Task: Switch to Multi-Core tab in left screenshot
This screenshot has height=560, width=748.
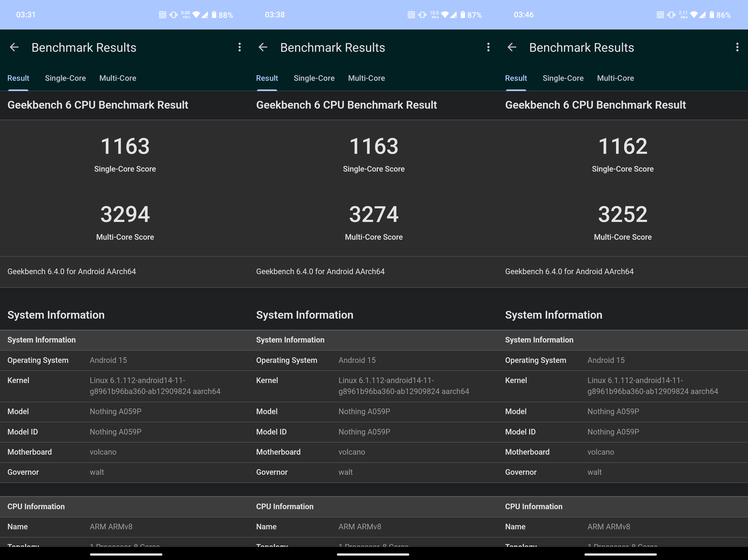Action: (x=118, y=78)
